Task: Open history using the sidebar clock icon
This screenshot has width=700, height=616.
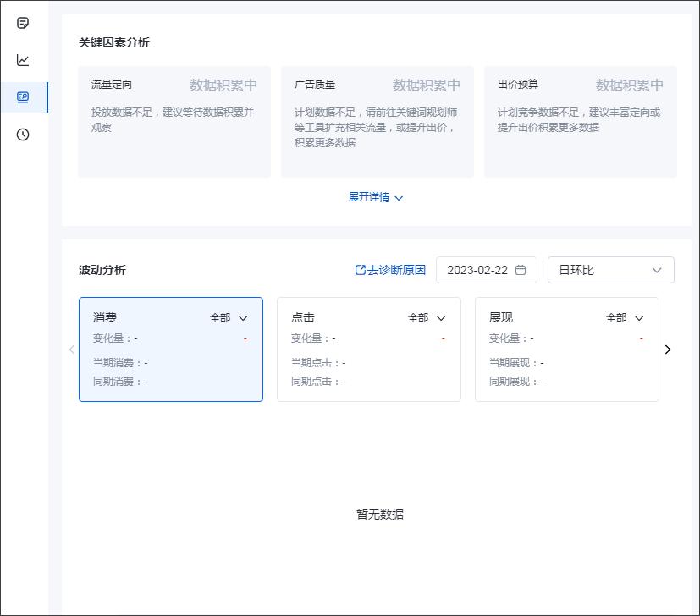Action: tap(23, 134)
